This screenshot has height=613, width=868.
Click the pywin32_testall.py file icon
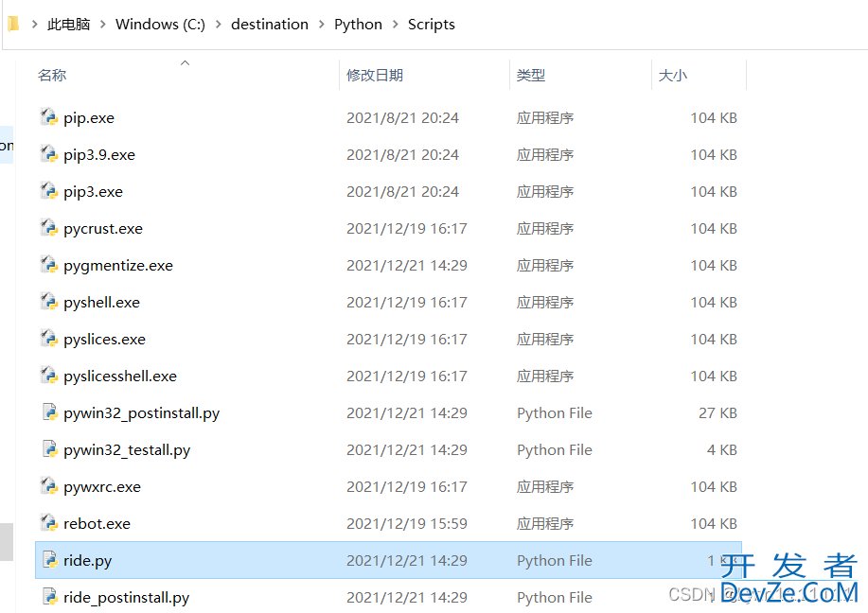[x=50, y=449]
